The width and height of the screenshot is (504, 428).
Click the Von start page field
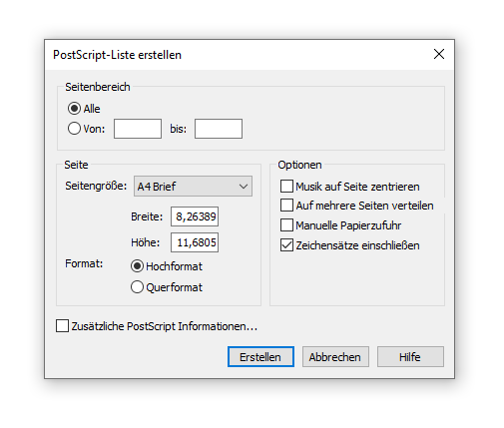[138, 129]
